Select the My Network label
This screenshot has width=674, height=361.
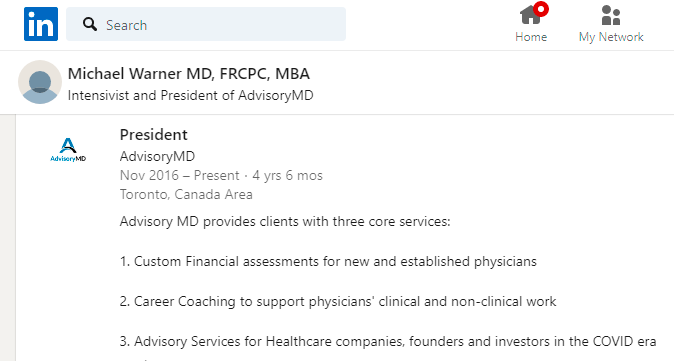(x=611, y=37)
